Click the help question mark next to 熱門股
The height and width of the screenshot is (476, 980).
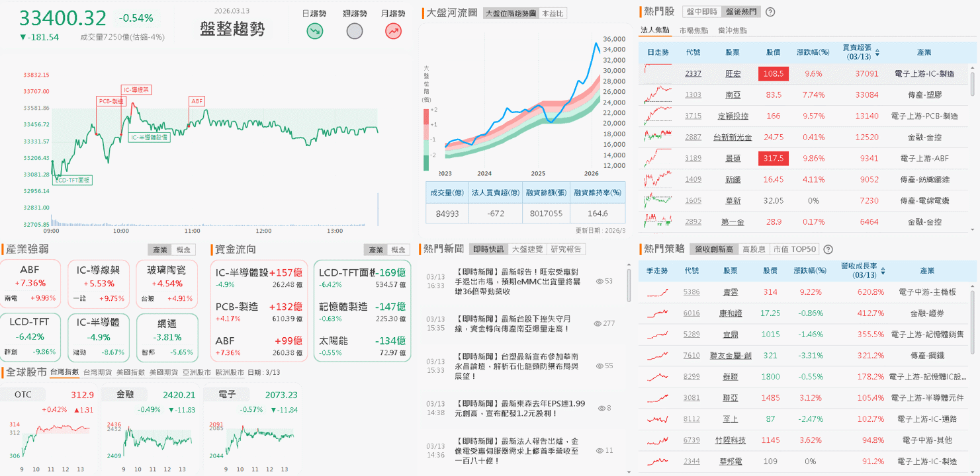pyautogui.click(x=770, y=12)
